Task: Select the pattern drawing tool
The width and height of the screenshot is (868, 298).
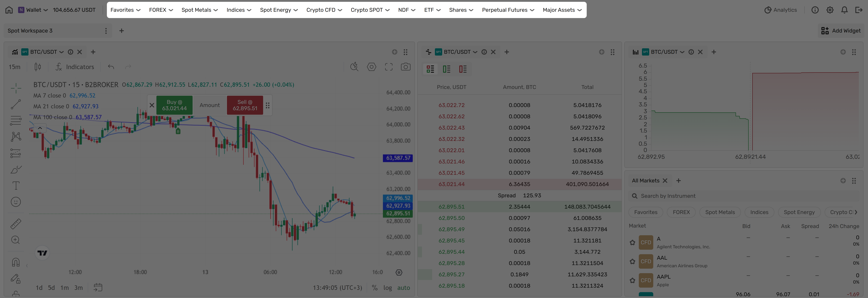Action: point(16,137)
